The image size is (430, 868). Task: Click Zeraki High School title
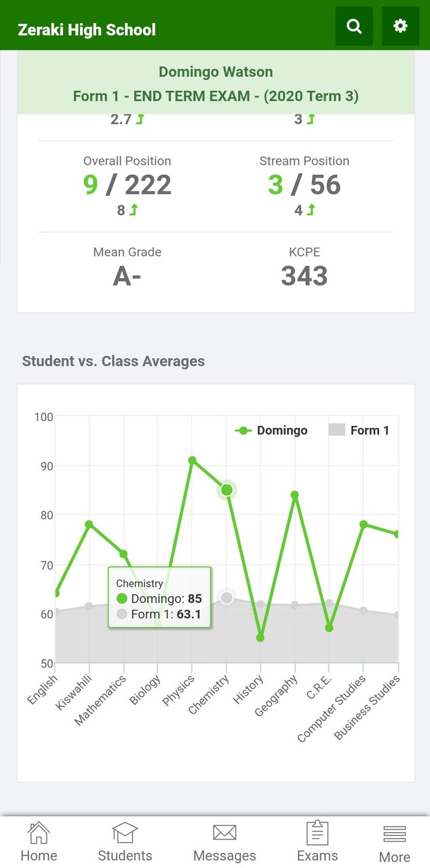[87, 30]
